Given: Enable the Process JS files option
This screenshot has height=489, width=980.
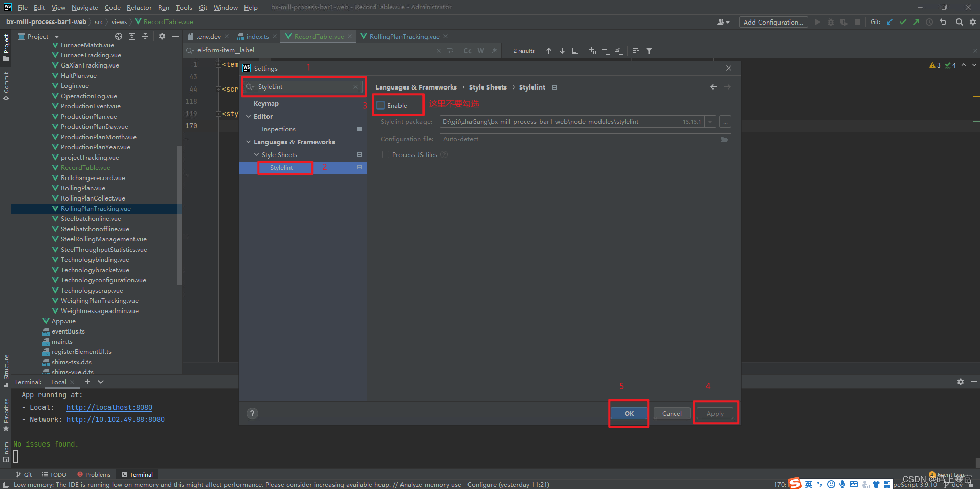Looking at the screenshot, I should tap(386, 154).
